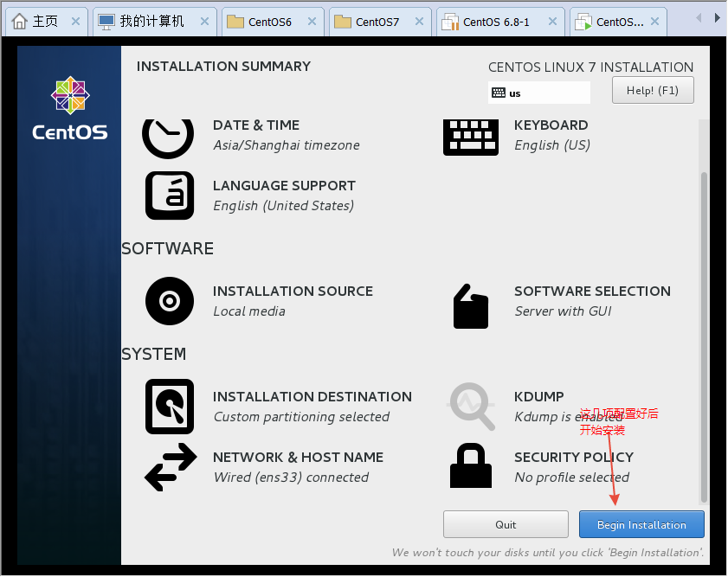This screenshot has height=577, width=728.
Task: Click the CentOS logo in sidebar
Action: (69, 108)
